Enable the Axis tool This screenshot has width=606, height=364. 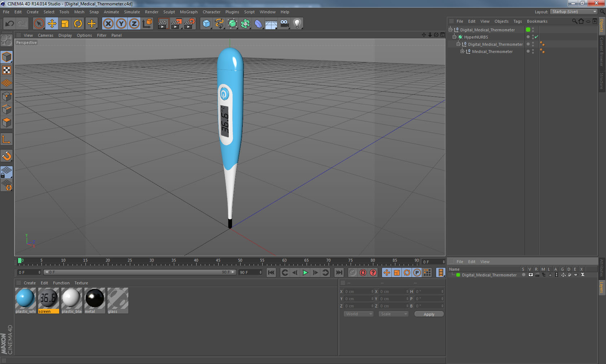tap(7, 139)
